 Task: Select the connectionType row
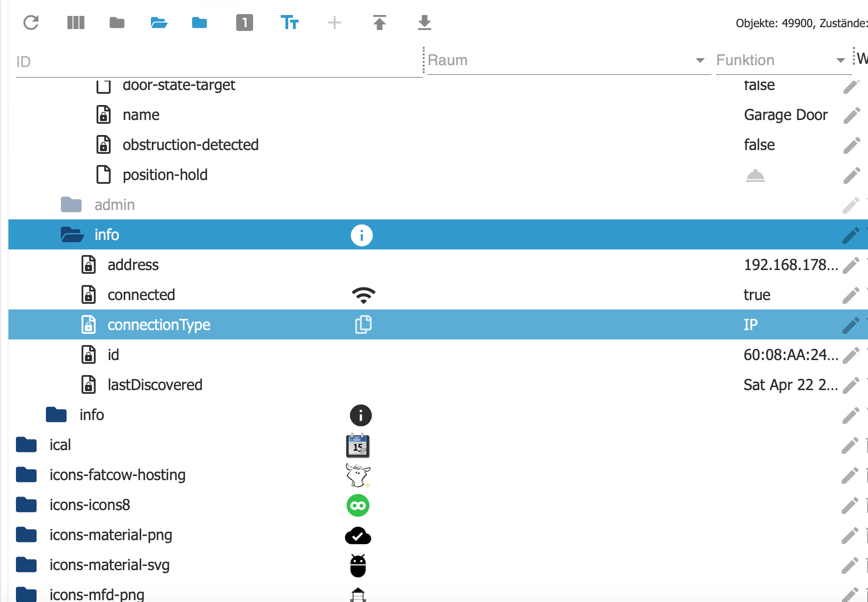[438, 325]
